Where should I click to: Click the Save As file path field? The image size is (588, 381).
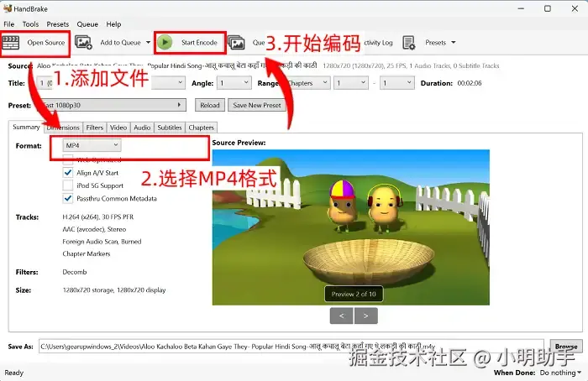point(291,347)
